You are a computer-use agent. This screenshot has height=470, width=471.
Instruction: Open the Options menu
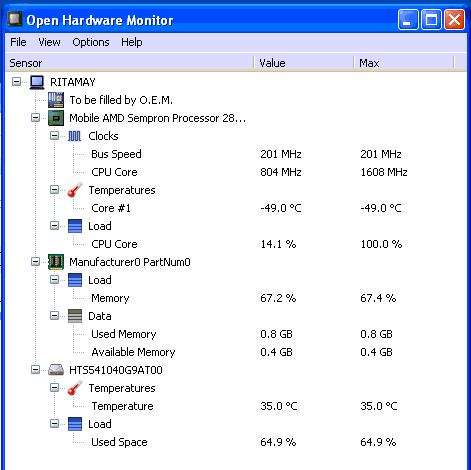click(x=91, y=42)
